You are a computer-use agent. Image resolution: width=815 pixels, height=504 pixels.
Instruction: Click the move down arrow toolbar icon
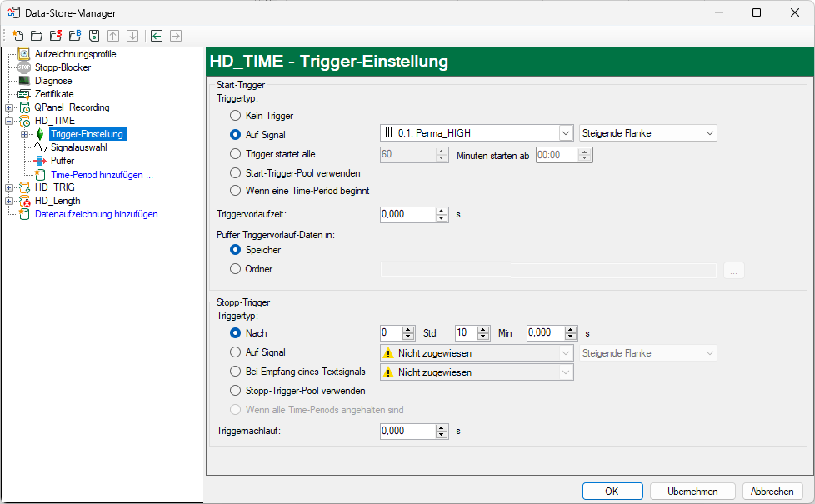[x=132, y=35]
